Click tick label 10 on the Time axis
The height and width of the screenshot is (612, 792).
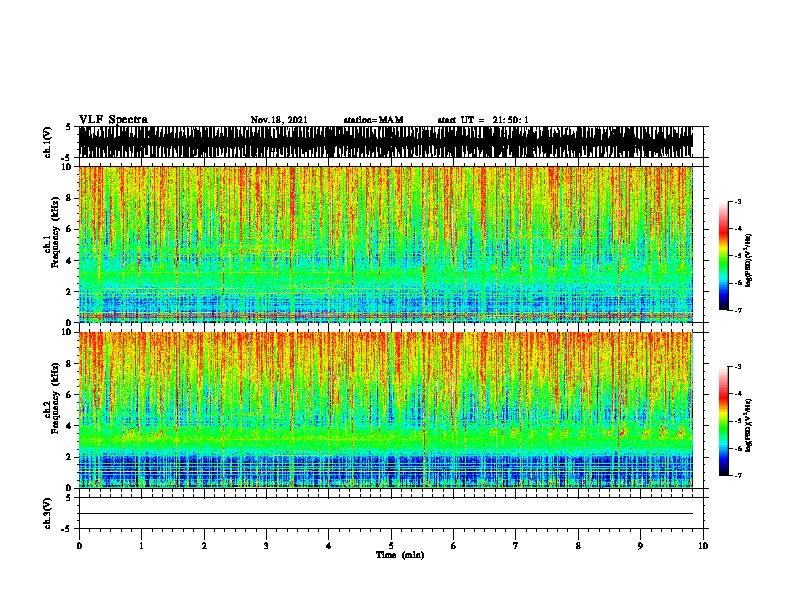pos(703,546)
